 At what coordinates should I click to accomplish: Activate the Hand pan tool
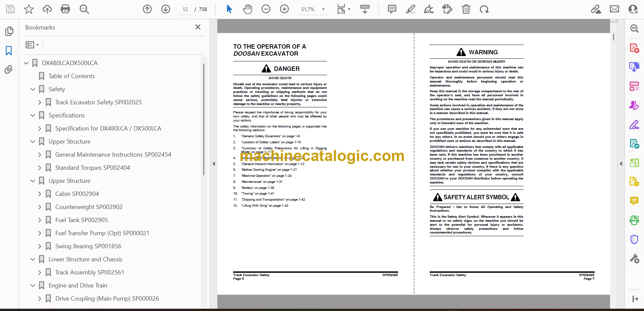(x=248, y=9)
